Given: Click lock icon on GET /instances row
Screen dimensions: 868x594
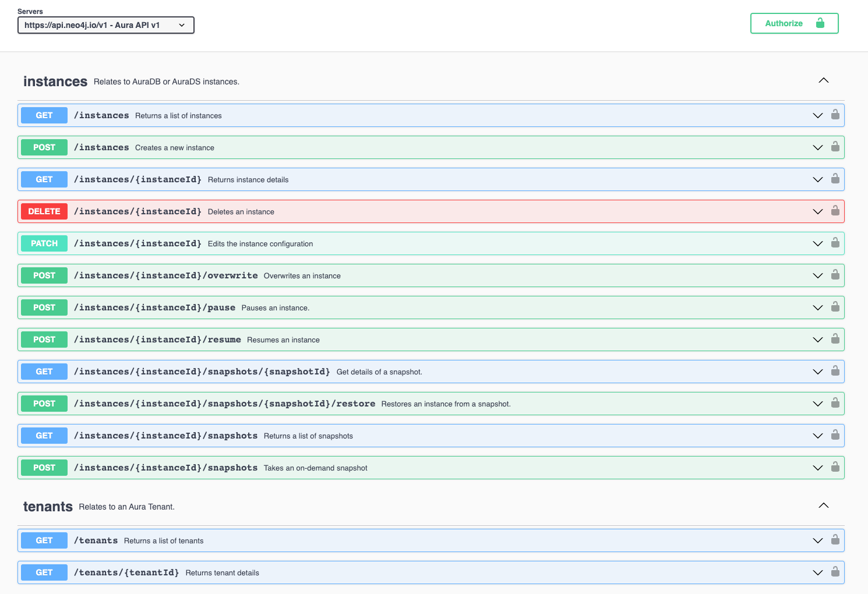Looking at the screenshot, I should (835, 114).
